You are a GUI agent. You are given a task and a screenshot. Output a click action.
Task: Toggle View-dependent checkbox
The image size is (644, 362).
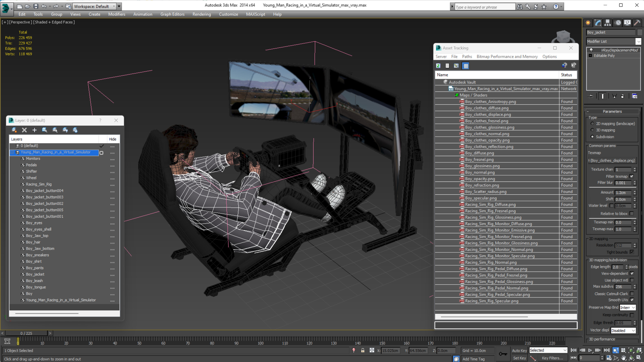pyautogui.click(x=632, y=273)
